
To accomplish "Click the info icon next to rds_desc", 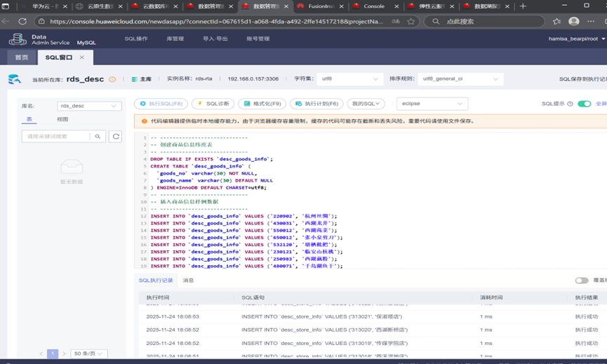I will pyautogui.click(x=112, y=79).
